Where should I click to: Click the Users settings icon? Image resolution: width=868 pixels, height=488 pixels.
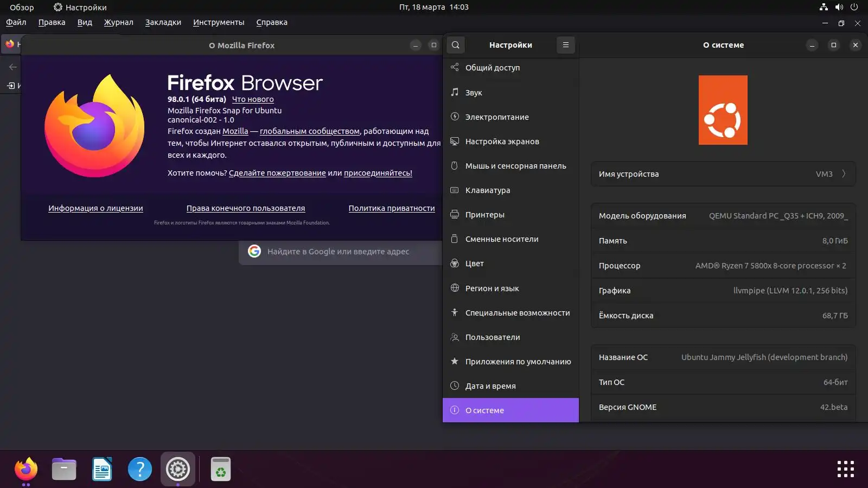coord(455,337)
